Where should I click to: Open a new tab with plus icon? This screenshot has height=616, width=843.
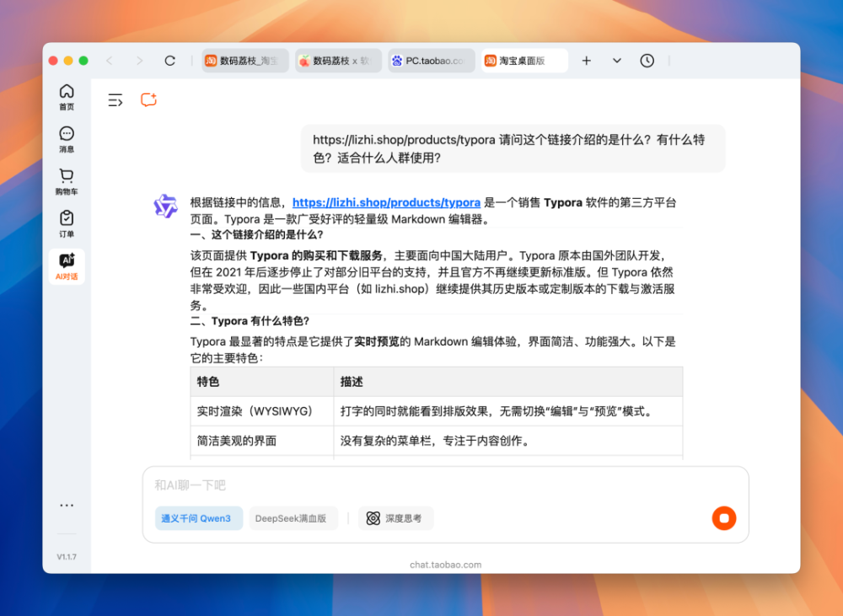tap(587, 61)
